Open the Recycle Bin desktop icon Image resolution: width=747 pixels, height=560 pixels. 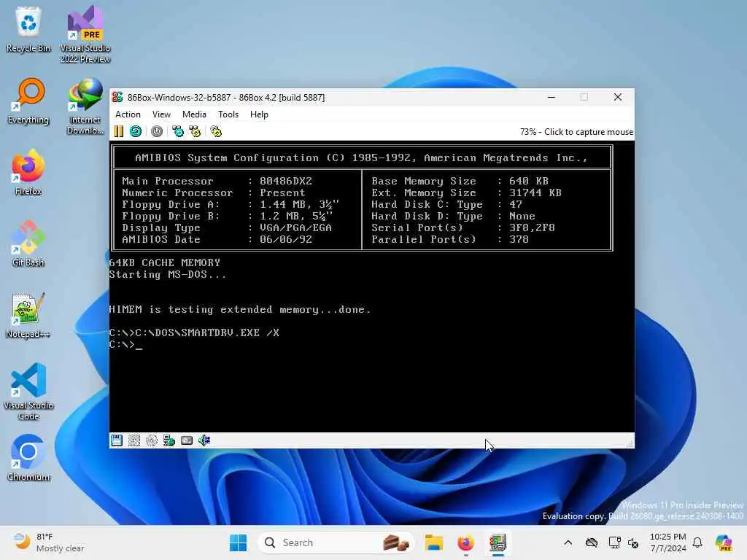28,29
